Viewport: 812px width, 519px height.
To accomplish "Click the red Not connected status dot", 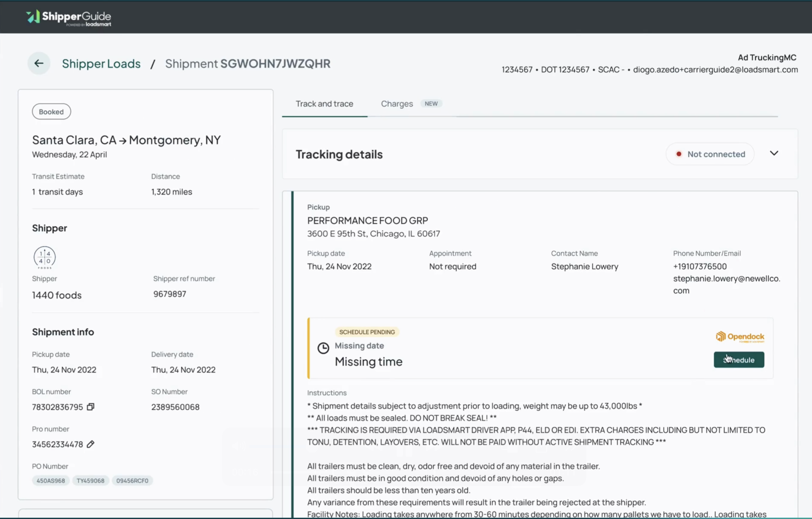I will click(x=679, y=154).
